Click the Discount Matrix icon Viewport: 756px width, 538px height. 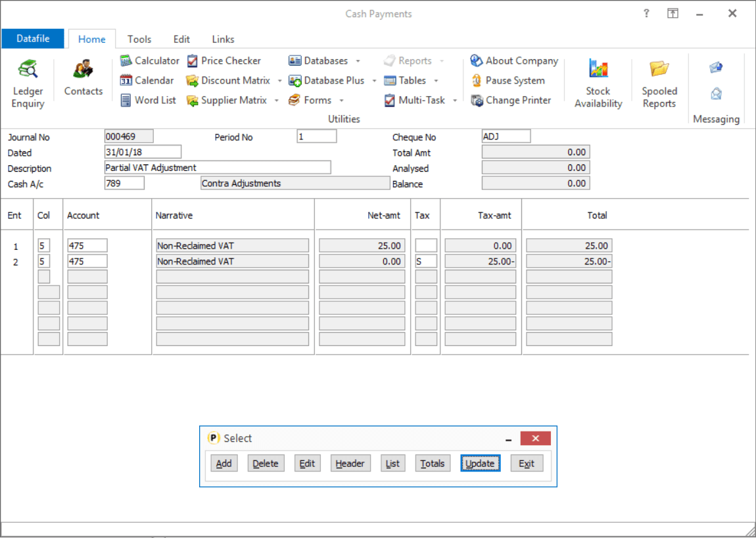click(x=193, y=81)
